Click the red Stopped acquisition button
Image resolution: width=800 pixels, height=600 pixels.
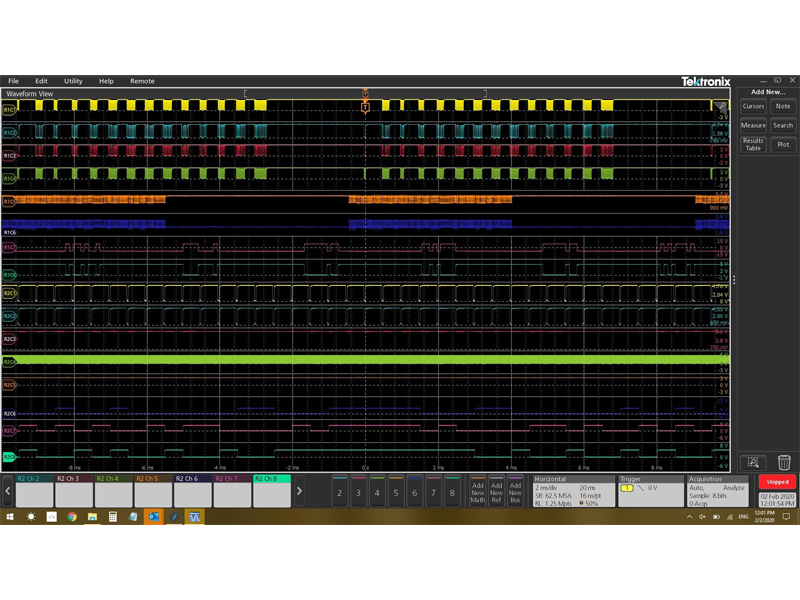[x=777, y=482]
